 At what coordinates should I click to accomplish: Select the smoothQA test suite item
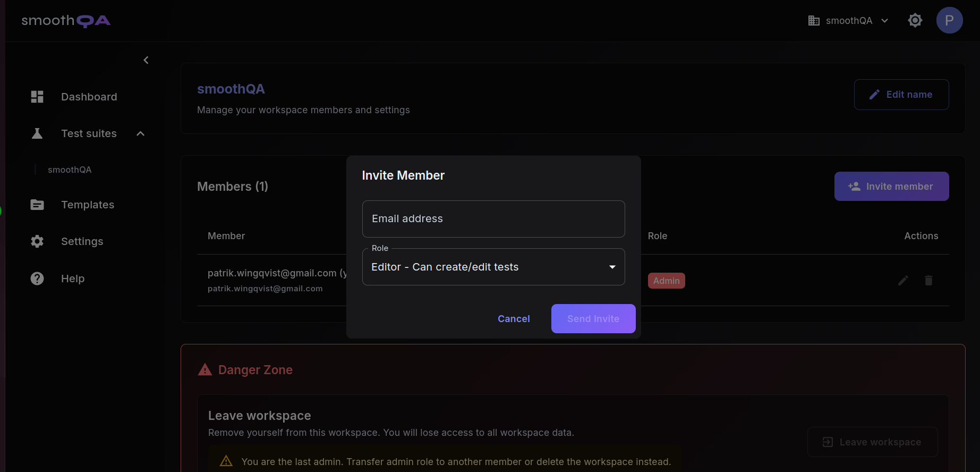coord(70,170)
